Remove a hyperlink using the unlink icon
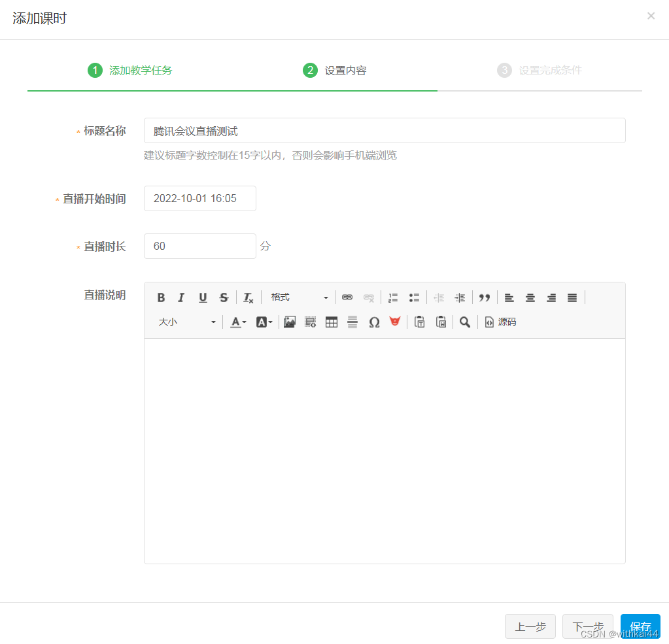 pos(369,297)
